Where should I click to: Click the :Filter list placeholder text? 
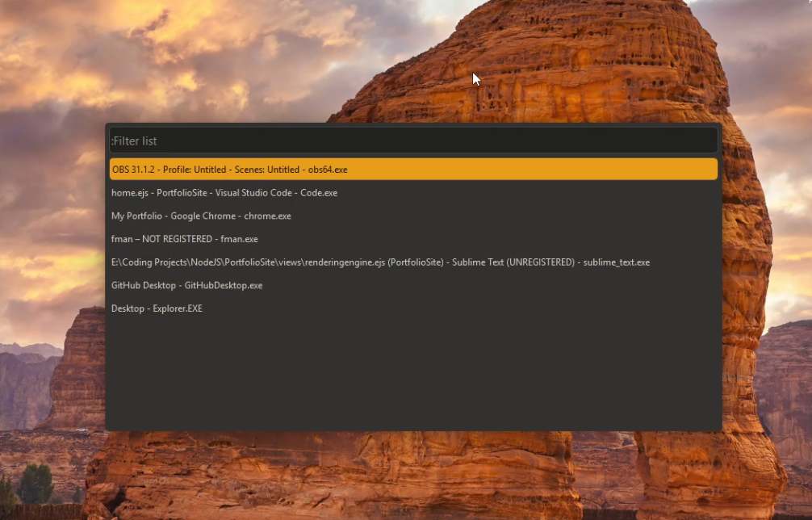[x=135, y=140]
